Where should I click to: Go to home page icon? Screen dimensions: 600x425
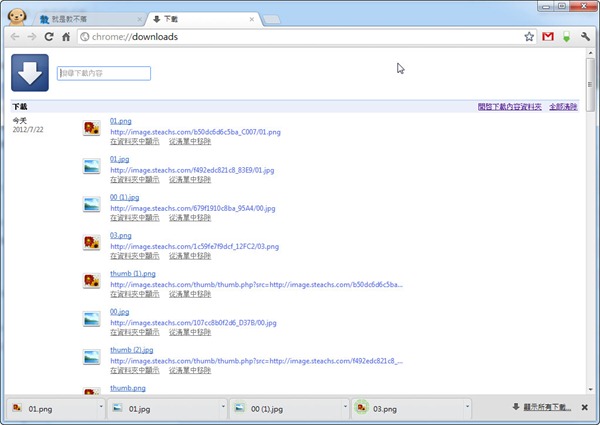click(x=65, y=37)
